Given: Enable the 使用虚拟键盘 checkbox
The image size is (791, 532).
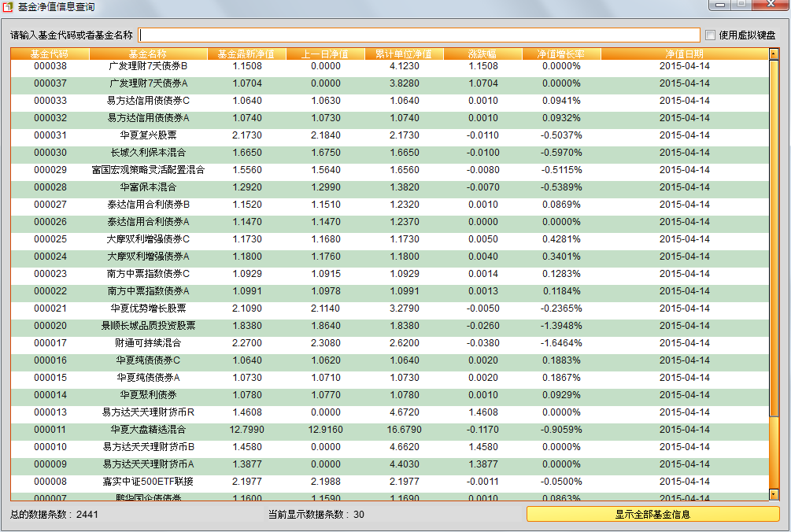Looking at the screenshot, I should pyautogui.click(x=710, y=35).
